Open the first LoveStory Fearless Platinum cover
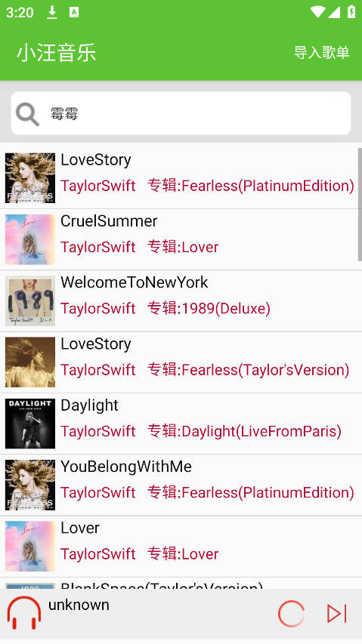362x644 pixels. (30, 178)
